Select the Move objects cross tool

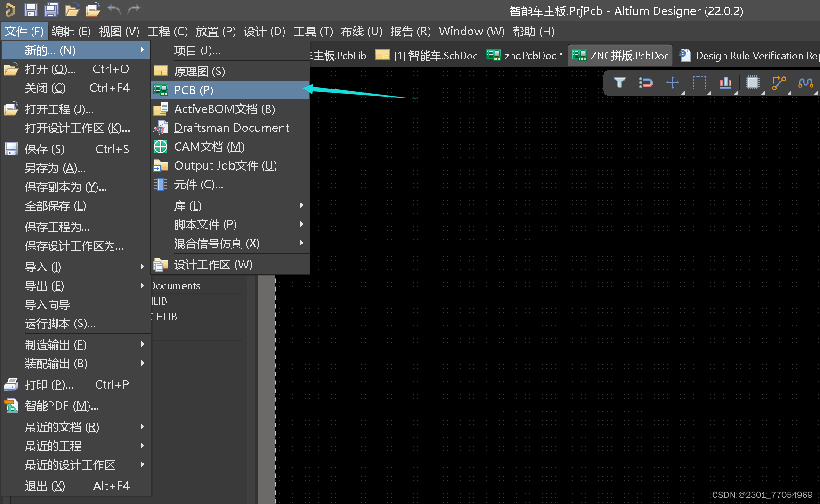tap(673, 83)
